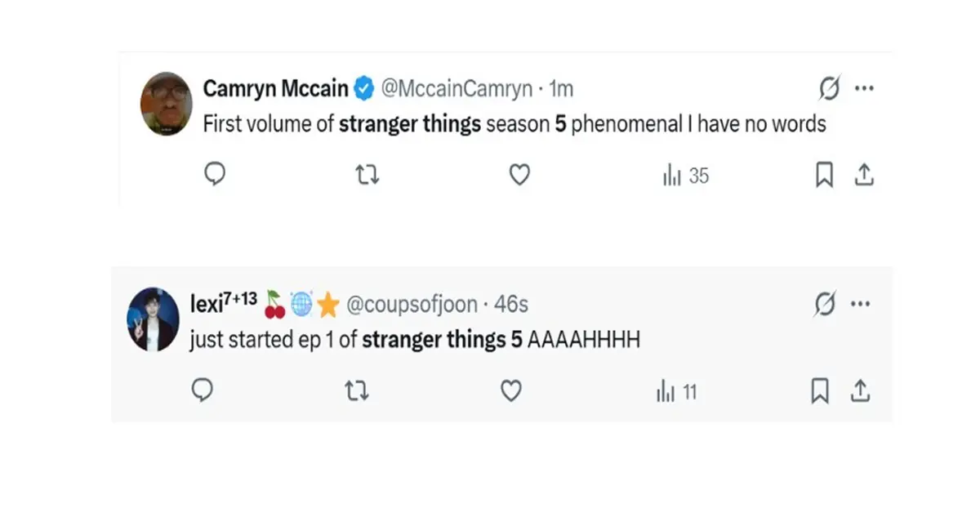This screenshot has width=980, height=531.
Task: Share lexi's tweet
Action: pyautogui.click(x=859, y=392)
